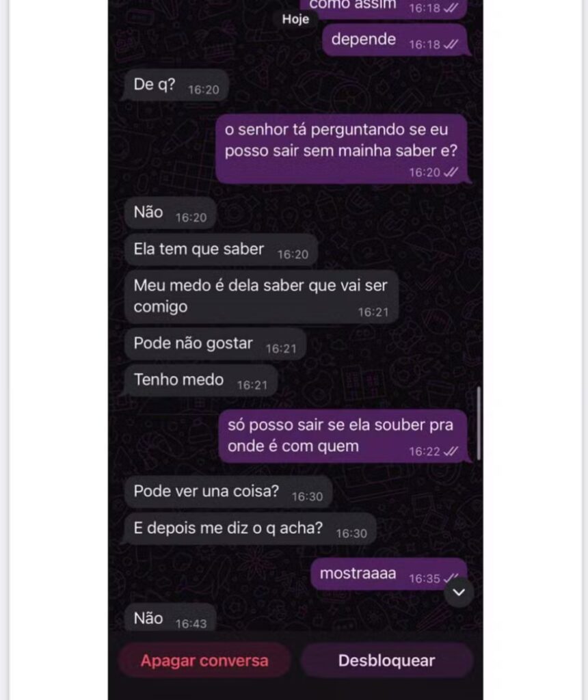This screenshot has height=700, width=588.
Task: Tap the read receipt ticks on 'como assim'
Action: (451, 8)
